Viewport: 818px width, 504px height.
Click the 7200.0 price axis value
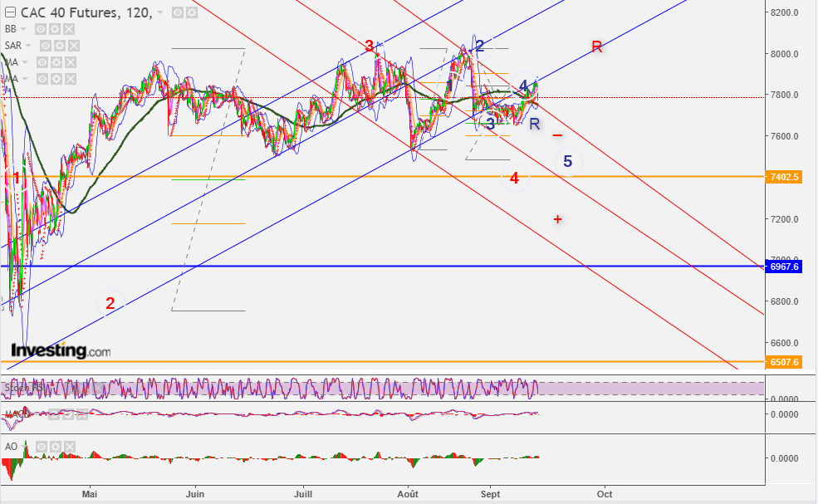(x=785, y=219)
